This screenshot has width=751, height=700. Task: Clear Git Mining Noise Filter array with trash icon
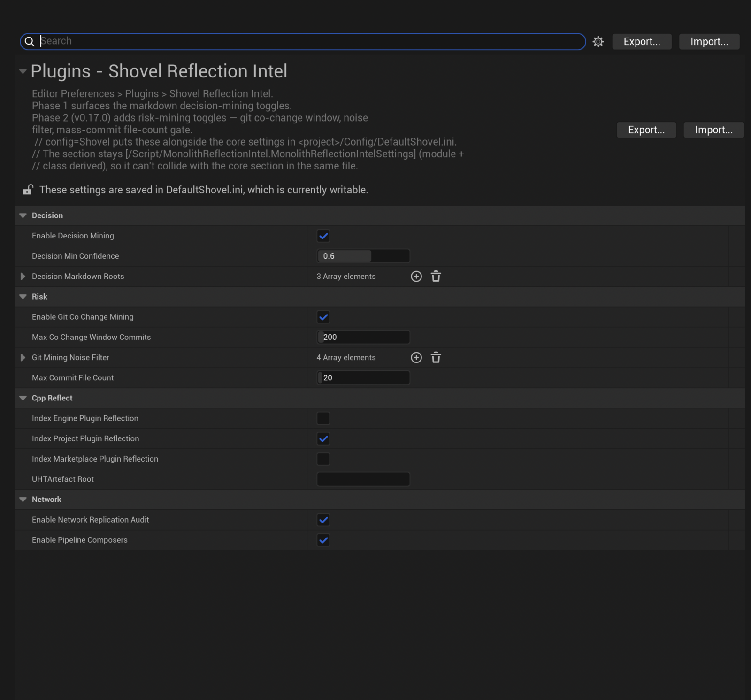[x=436, y=358]
